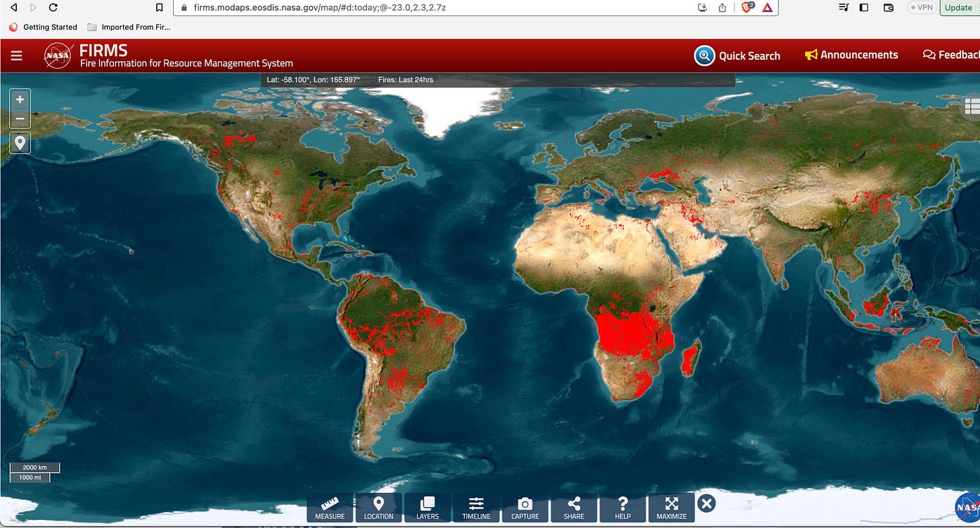Open the Brave Shields icon

748,7
